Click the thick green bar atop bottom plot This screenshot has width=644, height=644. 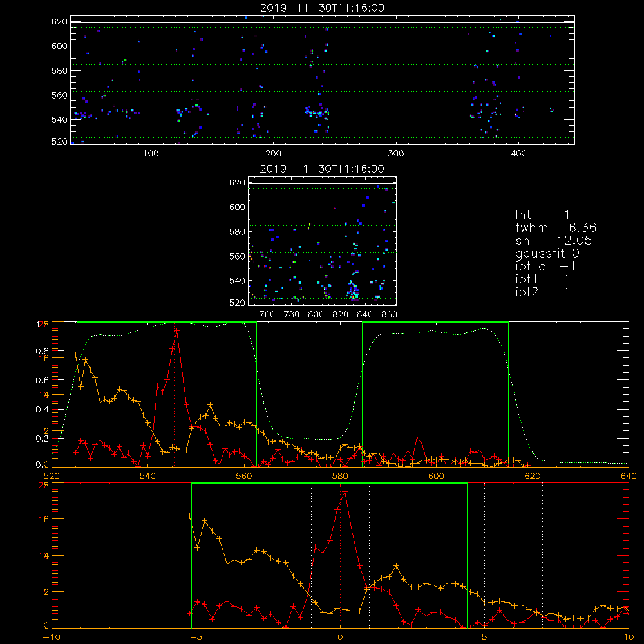(329, 484)
